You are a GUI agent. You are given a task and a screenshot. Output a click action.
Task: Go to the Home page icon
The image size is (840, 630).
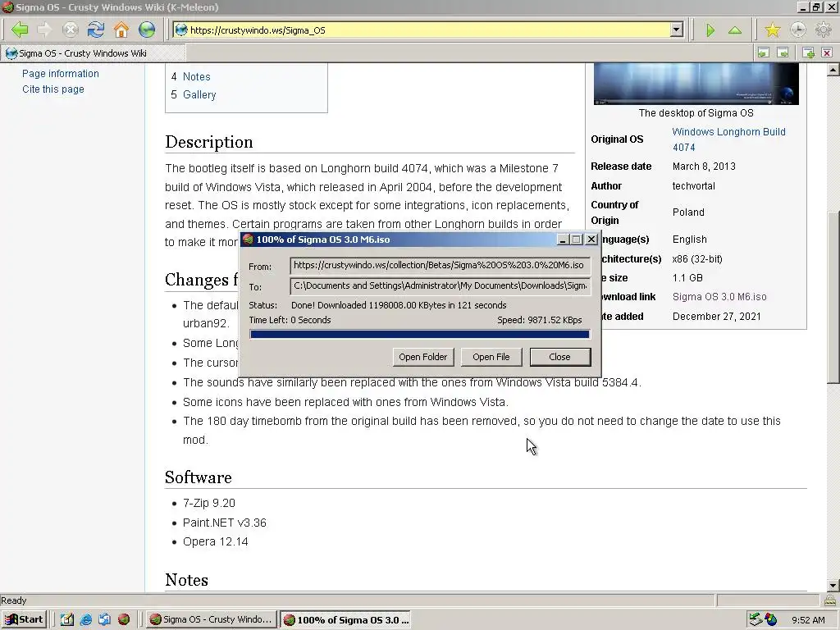click(x=121, y=30)
